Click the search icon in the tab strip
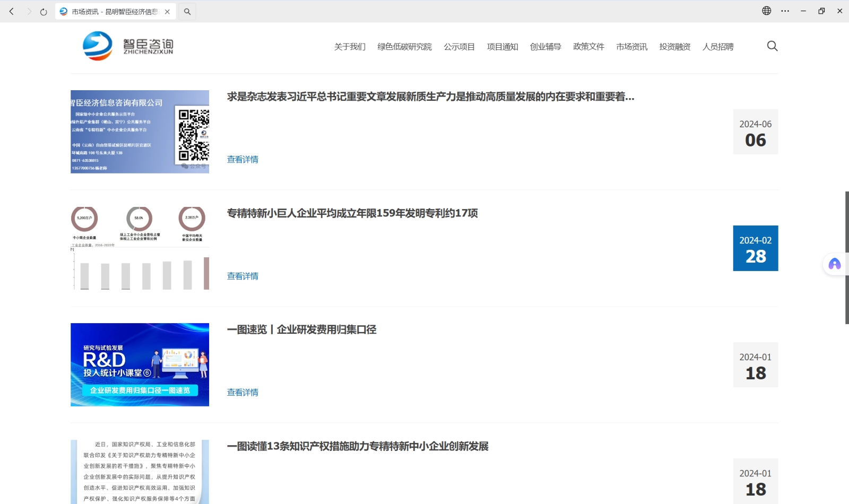 point(187,11)
